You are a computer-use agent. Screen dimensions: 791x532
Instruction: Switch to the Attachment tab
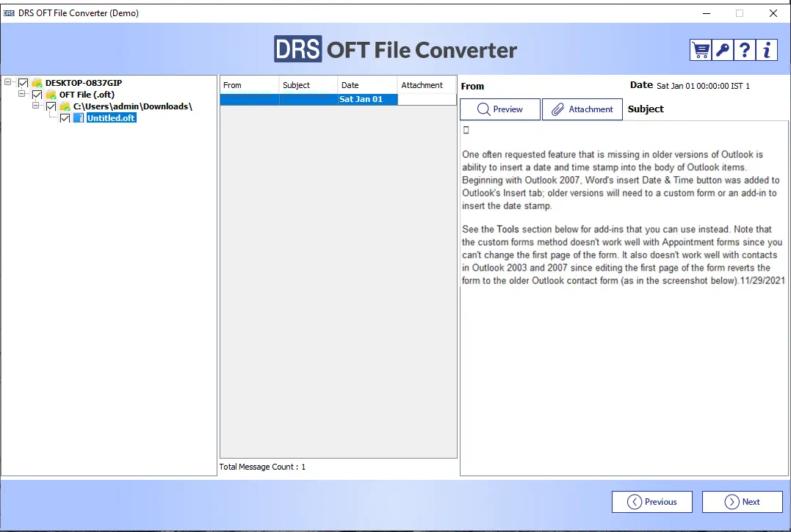(x=582, y=109)
